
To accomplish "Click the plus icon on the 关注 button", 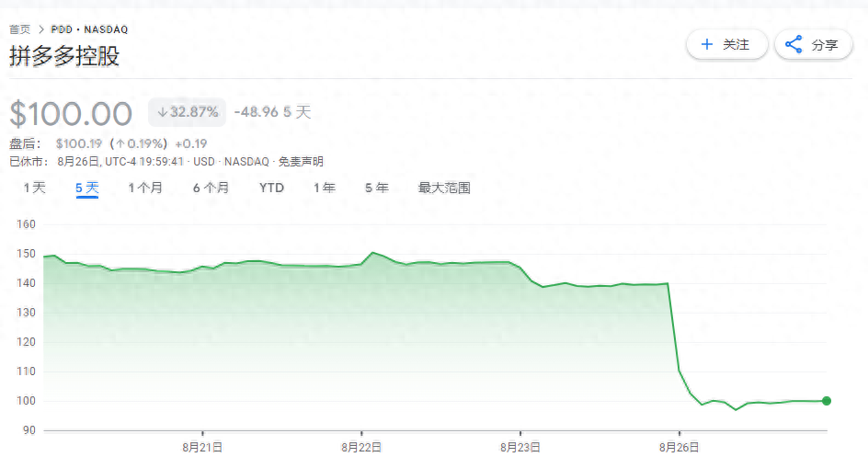I will point(707,44).
